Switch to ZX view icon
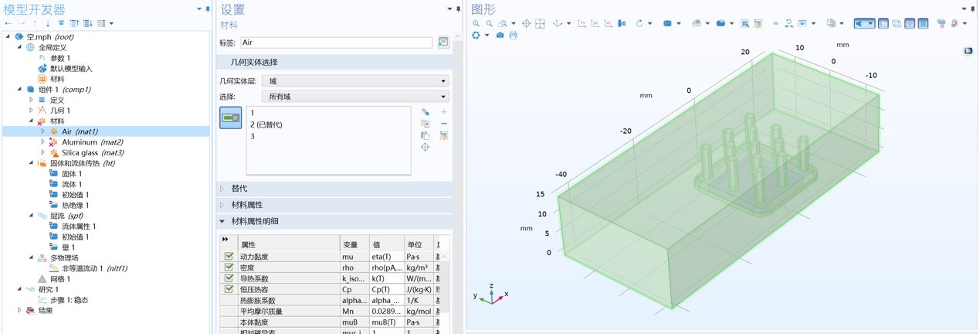This screenshot has width=980, height=334. pos(609,23)
